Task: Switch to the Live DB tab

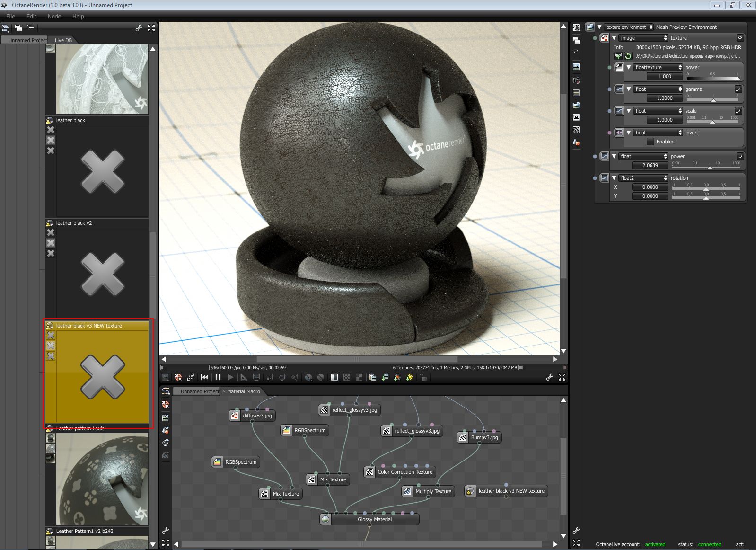Action: [63, 40]
